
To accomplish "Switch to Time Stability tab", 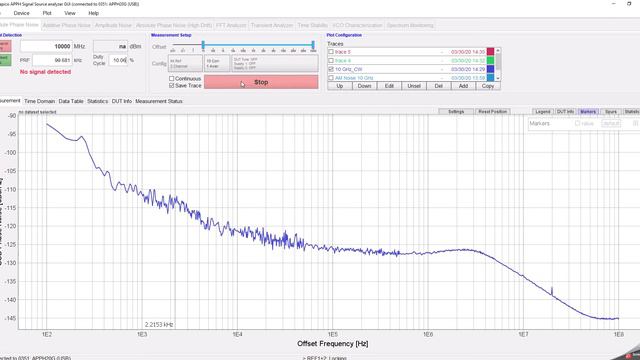I will [x=312, y=25].
